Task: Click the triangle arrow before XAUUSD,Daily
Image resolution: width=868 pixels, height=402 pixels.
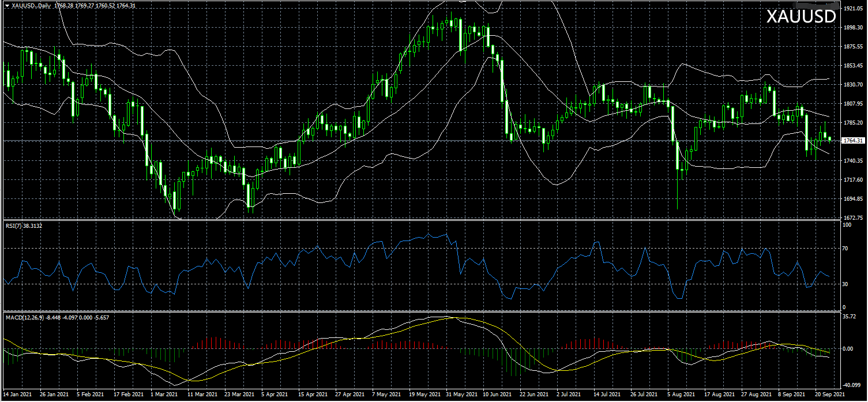Action: 6,5
